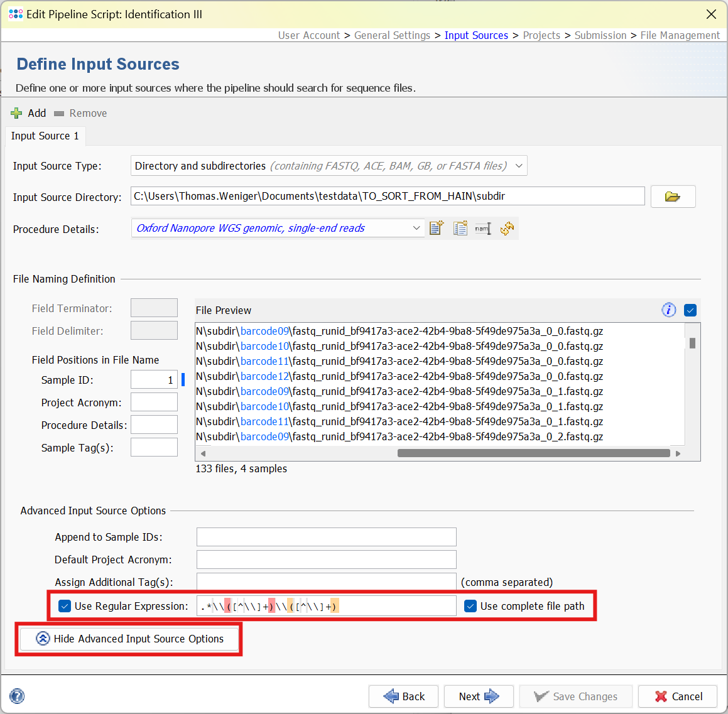The image size is (728, 714).
Task: Open File Management step
Action: 680,35
